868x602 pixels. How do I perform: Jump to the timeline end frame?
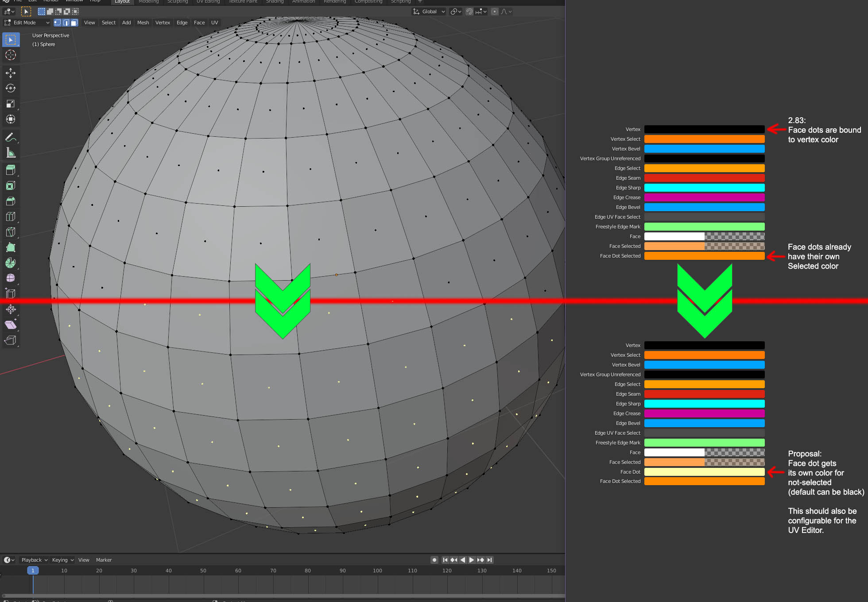point(489,560)
